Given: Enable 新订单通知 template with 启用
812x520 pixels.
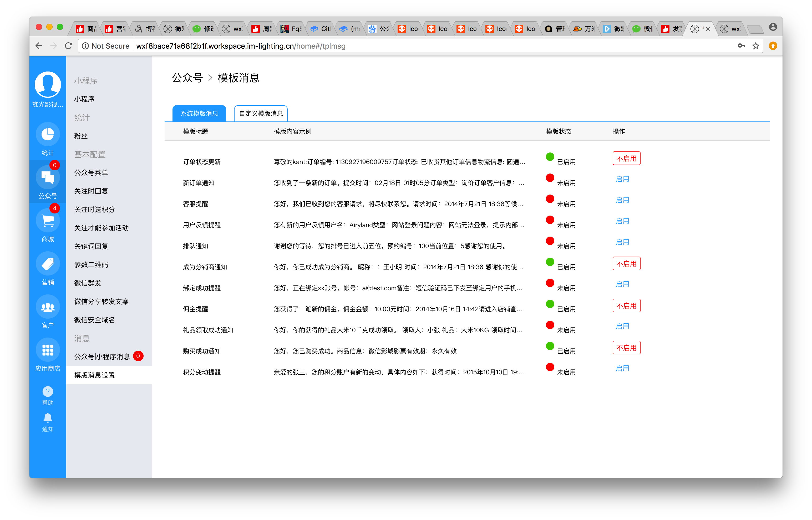Looking at the screenshot, I should [622, 179].
